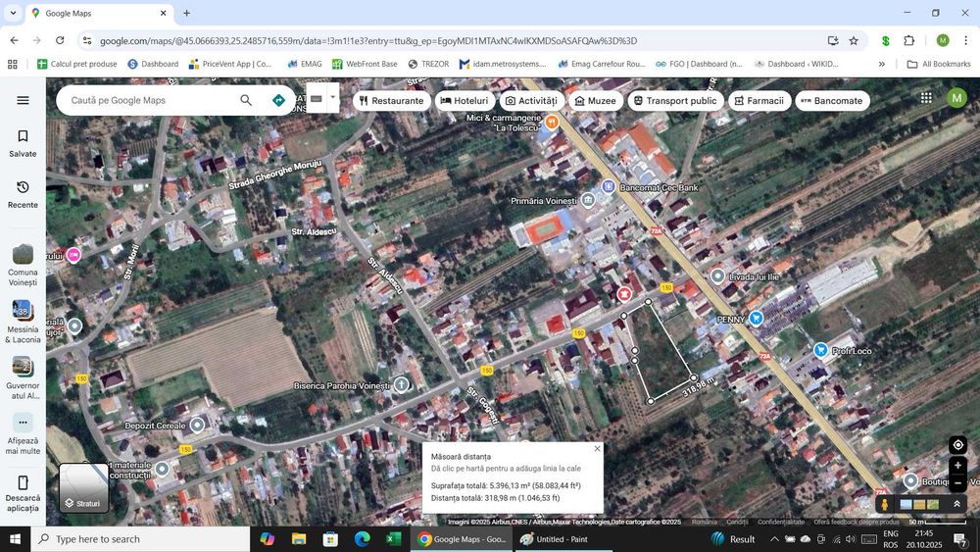Screen dimensions: 980x552
Task: Open the Straturi layers switcher
Action: tap(83, 487)
